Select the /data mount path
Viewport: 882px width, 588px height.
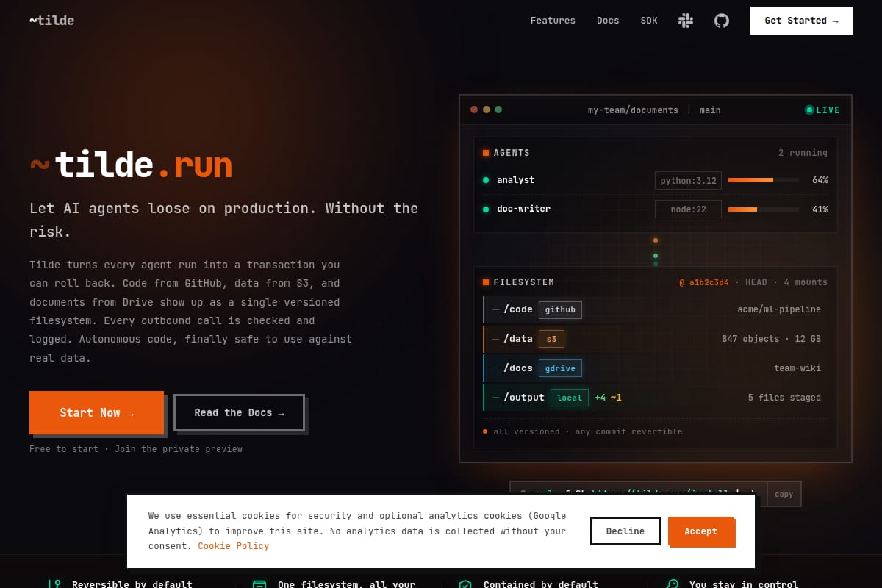coord(518,339)
